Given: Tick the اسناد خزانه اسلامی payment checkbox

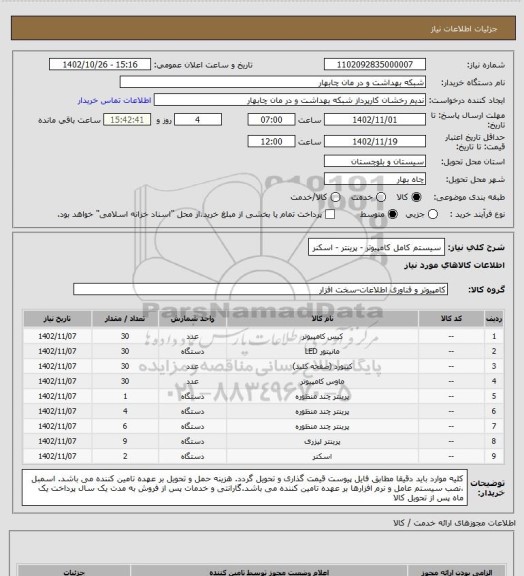Looking at the screenshot, I should [x=330, y=215].
